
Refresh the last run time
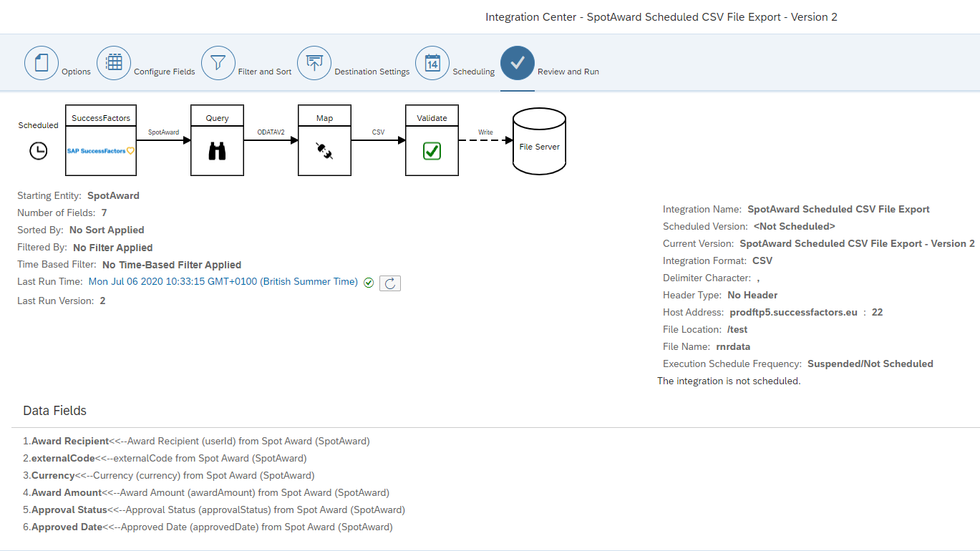click(390, 283)
